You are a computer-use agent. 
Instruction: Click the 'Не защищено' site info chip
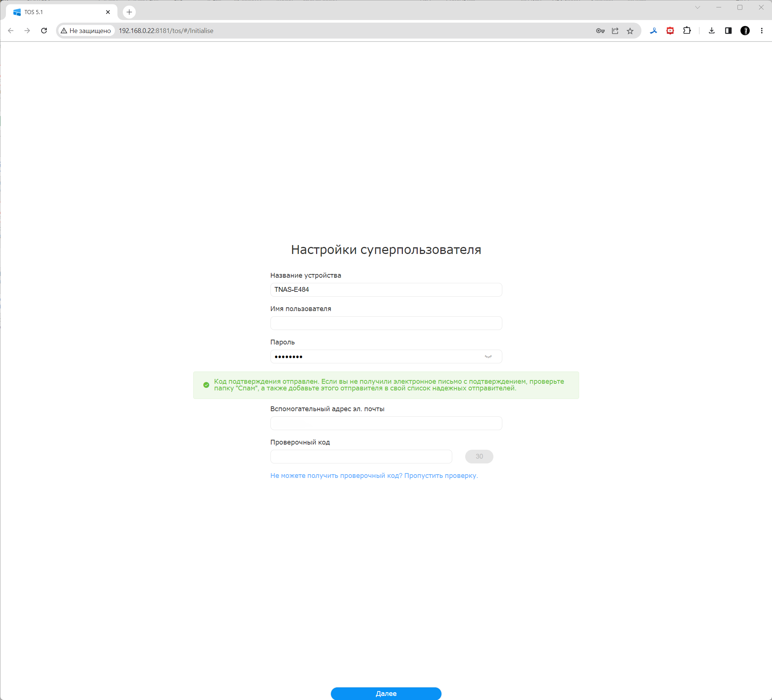coord(86,31)
